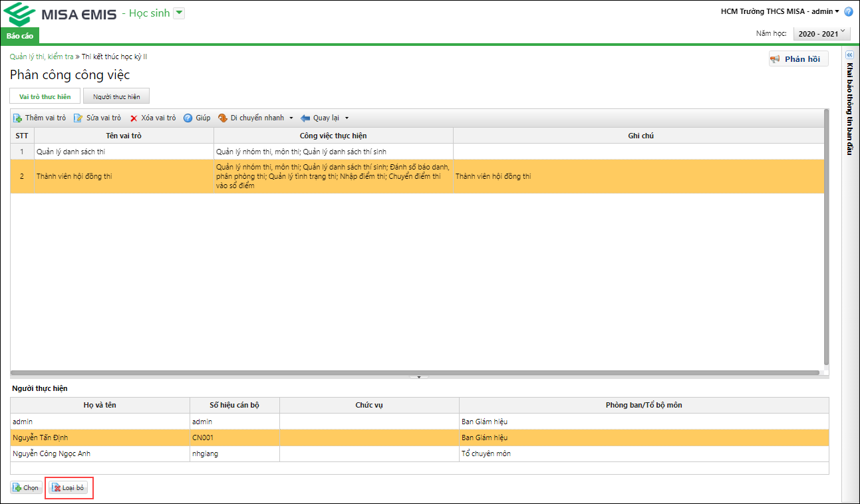Switch to the Người thực hiện tab
The image size is (860, 504).
tap(116, 96)
